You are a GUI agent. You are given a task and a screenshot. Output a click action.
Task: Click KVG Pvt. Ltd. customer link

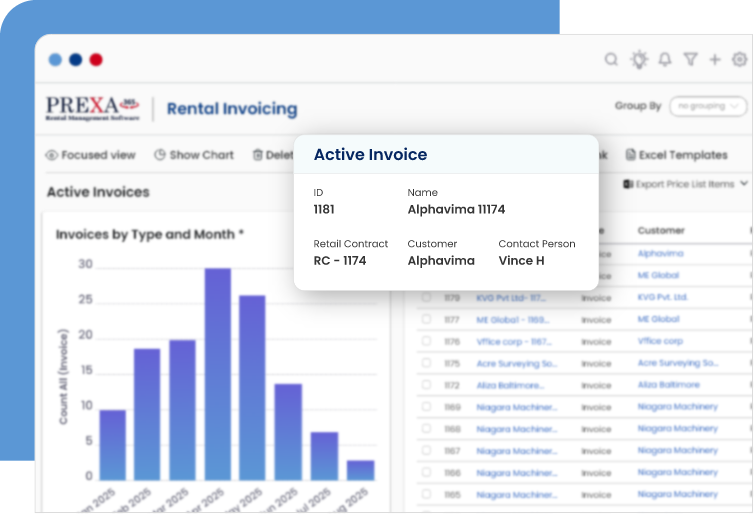(x=663, y=297)
